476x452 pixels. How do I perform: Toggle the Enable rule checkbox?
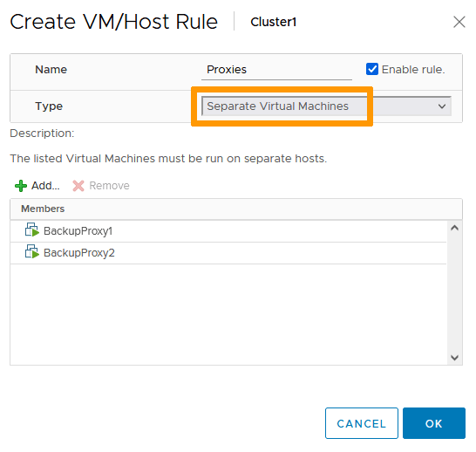372,69
